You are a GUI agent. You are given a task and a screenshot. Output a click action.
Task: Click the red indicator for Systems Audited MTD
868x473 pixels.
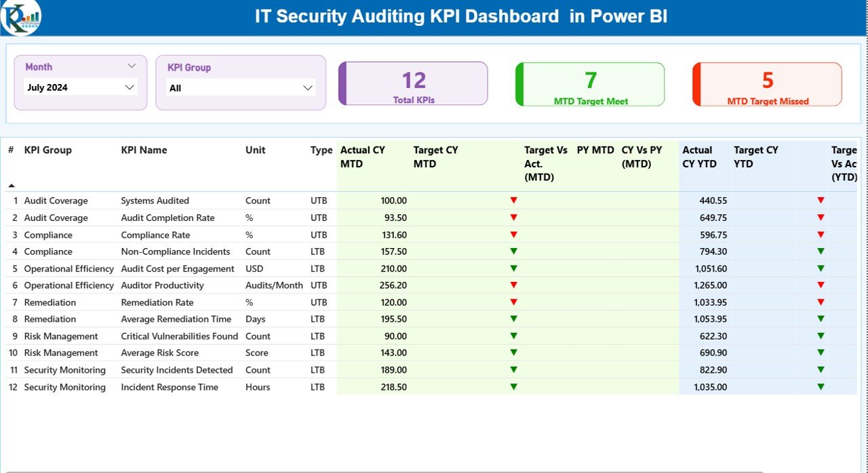click(x=514, y=201)
